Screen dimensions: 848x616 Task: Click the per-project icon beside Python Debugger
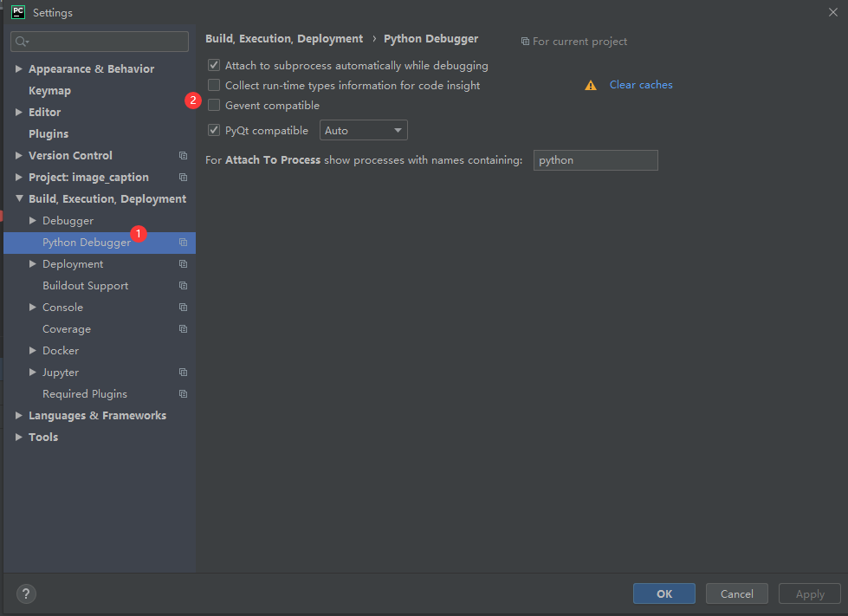coord(183,243)
